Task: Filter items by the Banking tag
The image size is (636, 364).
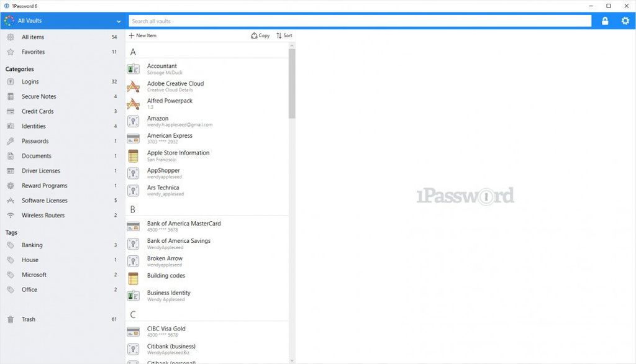Action: pos(31,245)
